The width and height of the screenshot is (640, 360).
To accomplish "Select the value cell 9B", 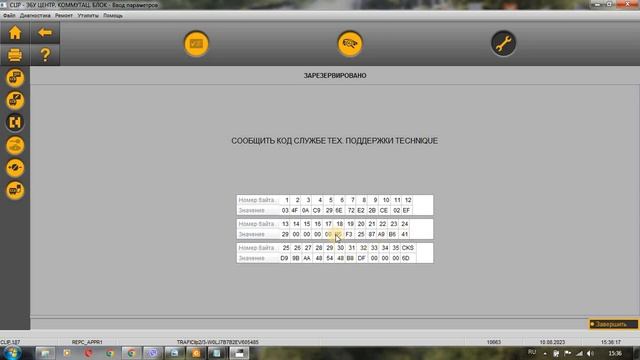I will pos(296,258).
